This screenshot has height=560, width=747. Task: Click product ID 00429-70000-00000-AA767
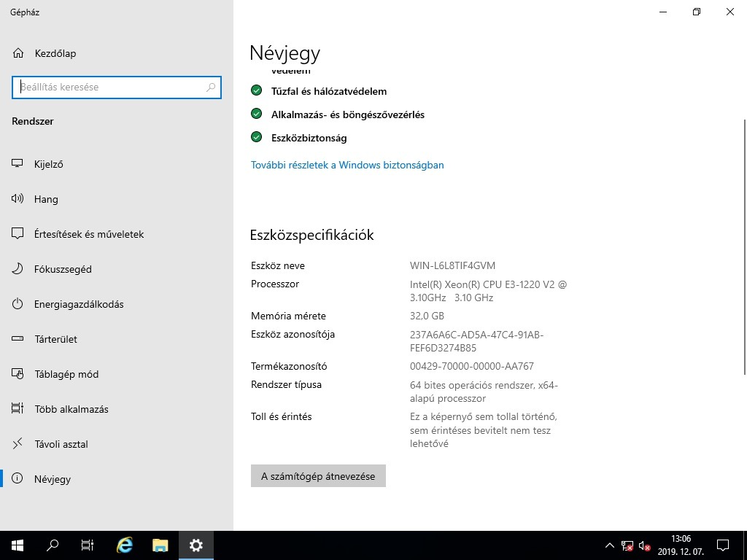472,366
